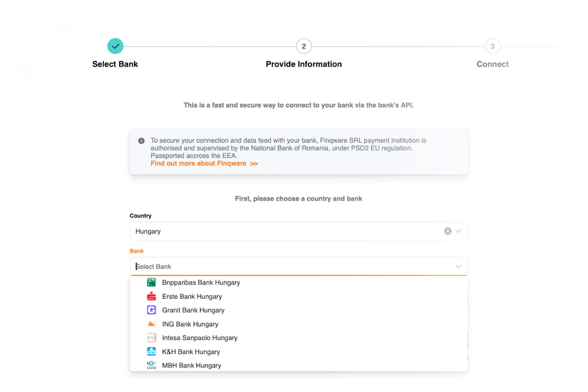Screen dimensions: 588x392
Task: Click the 'fast and secure way' heading text
Action: click(298, 105)
